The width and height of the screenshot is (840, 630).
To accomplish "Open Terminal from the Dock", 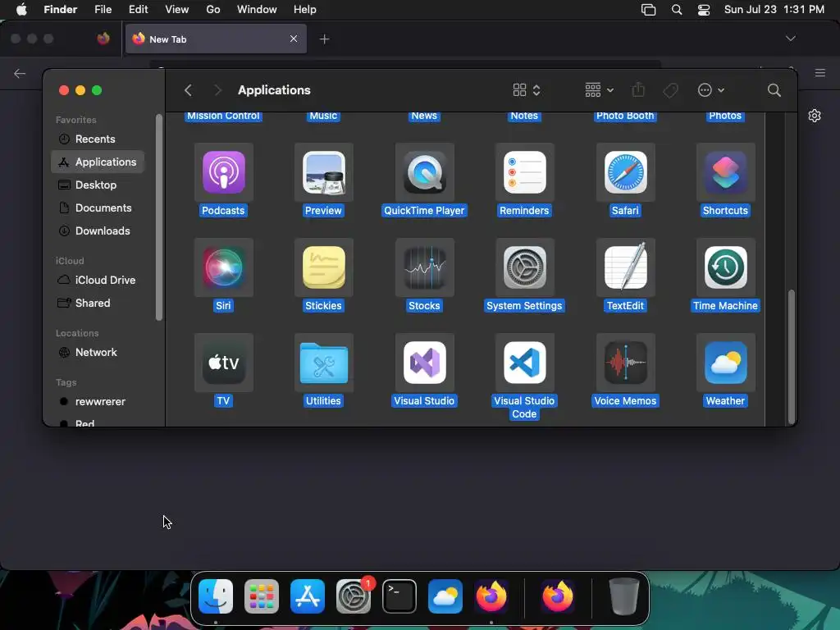I will (399, 596).
